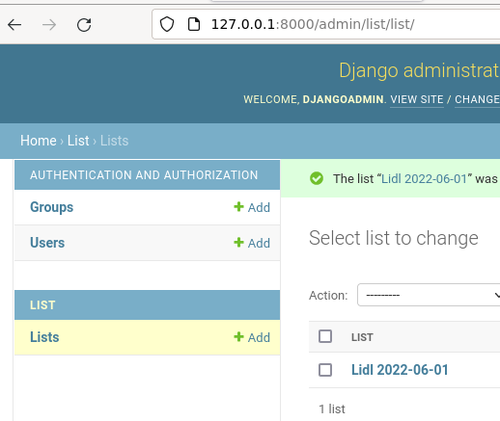Image resolution: width=500 pixels, height=421 pixels.
Task: Open the Lidl 2022-06-01 list row
Action: pyautogui.click(x=400, y=370)
